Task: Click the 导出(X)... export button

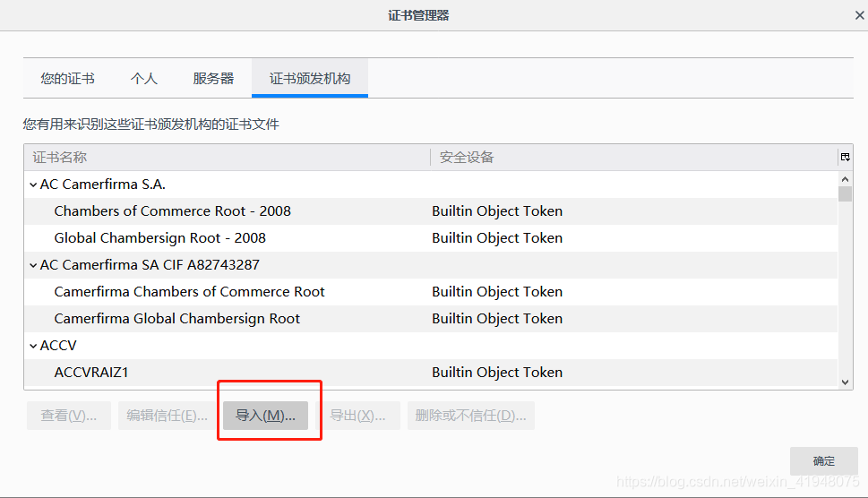Action: click(357, 416)
